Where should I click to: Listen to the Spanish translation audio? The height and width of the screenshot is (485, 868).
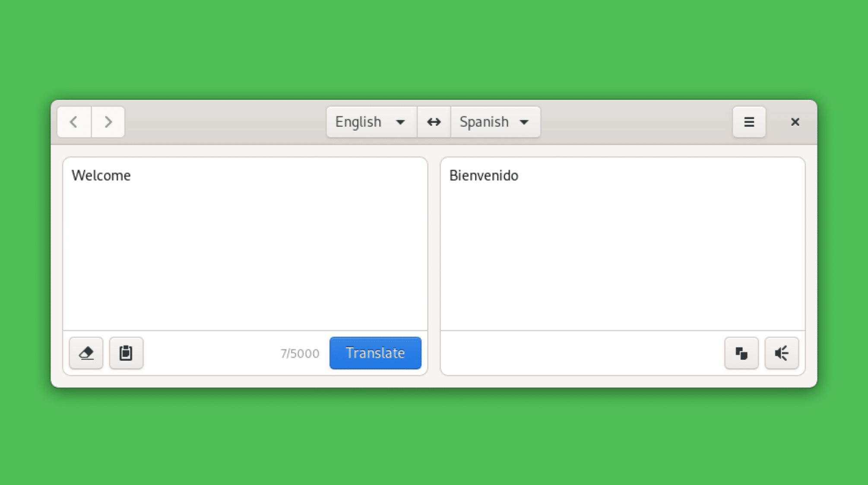pyautogui.click(x=781, y=353)
